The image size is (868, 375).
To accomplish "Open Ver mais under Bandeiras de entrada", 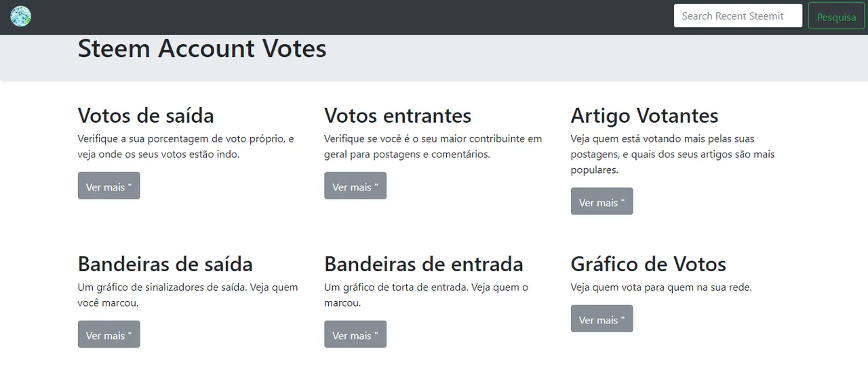I will point(355,334).
